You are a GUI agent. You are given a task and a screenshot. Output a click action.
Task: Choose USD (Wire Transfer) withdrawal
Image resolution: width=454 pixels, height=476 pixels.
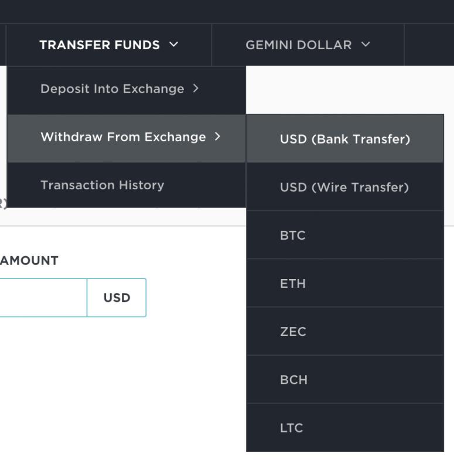[344, 188]
